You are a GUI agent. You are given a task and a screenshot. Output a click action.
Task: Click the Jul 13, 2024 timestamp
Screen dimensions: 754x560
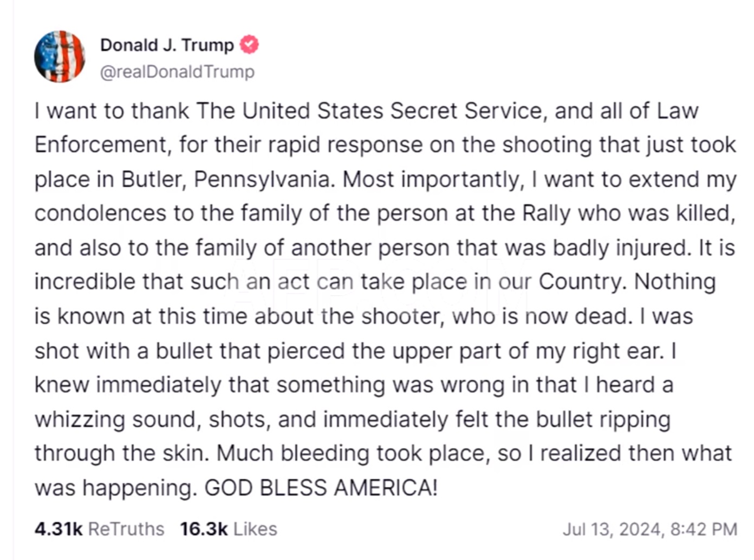(x=613, y=529)
